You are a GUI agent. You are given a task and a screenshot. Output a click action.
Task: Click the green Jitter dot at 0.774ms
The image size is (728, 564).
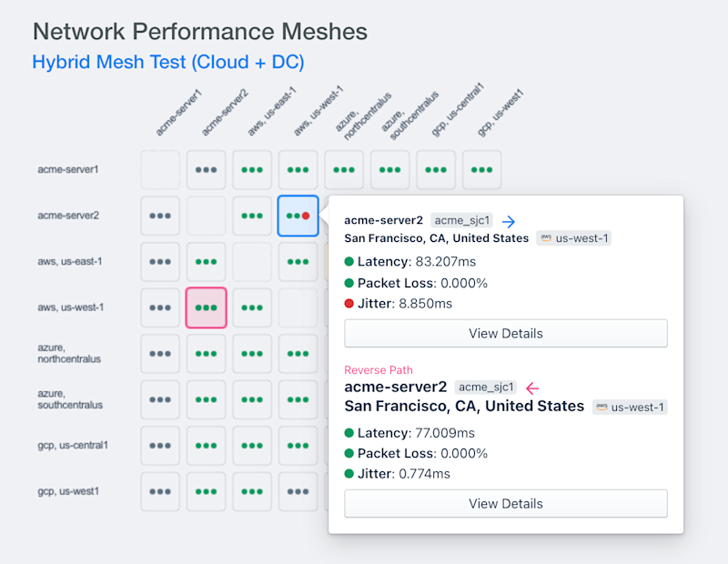tap(349, 473)
